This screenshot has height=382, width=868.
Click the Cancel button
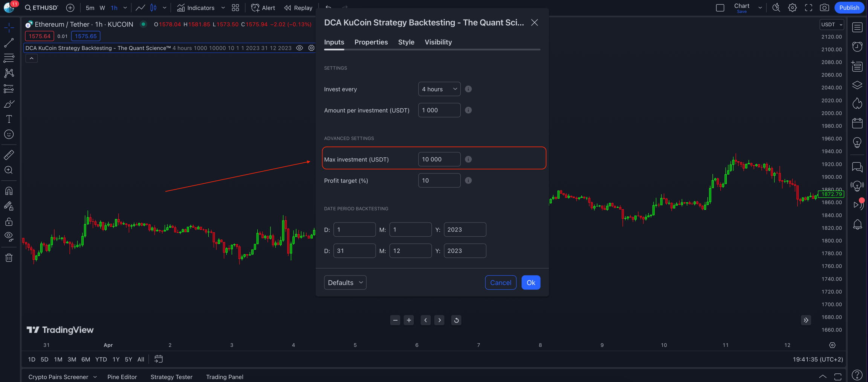click(500, 283)
